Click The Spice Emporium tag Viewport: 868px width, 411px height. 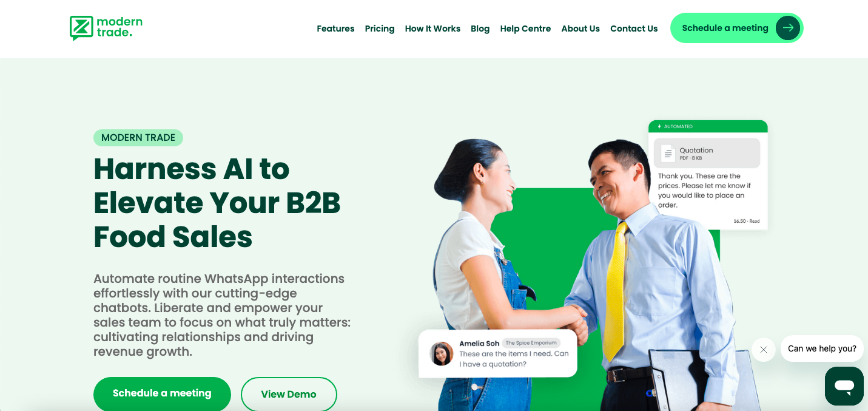click(x=531, y=343)
